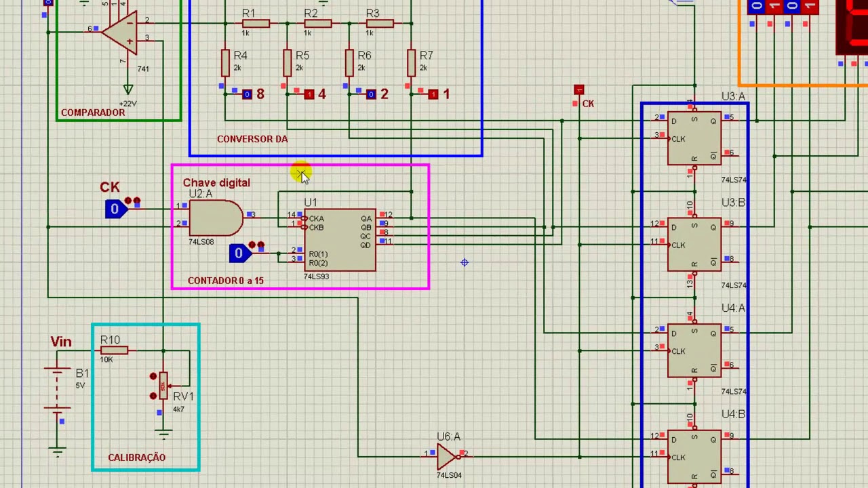
Task: Click the large CK label above clock input
Action: point(110,188)
